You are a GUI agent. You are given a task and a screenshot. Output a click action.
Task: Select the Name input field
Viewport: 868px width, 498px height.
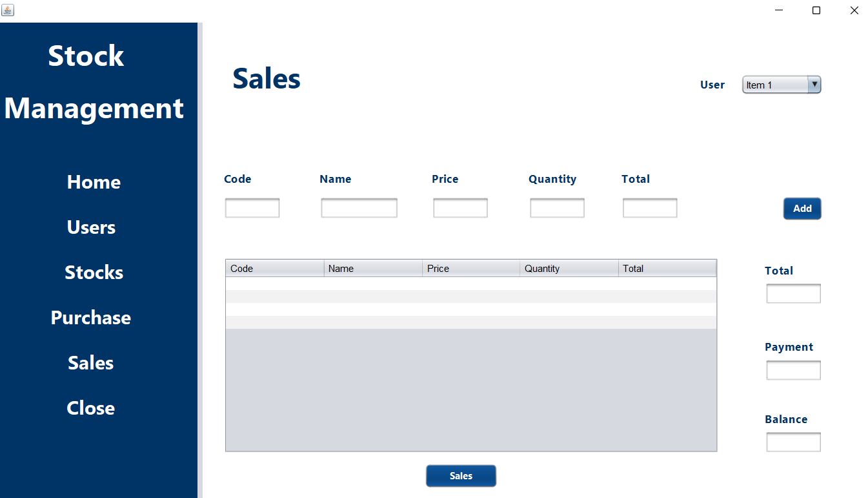pyautogui.click(x=359, y=207)
